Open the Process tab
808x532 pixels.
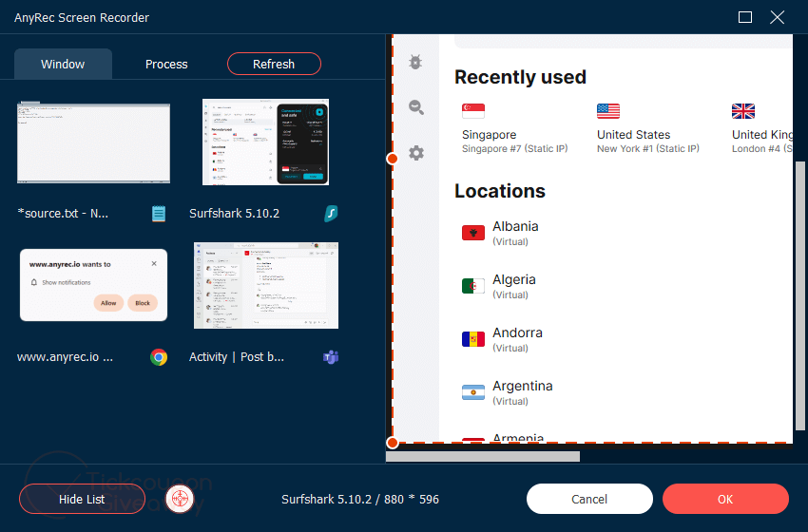coord(166,64)
